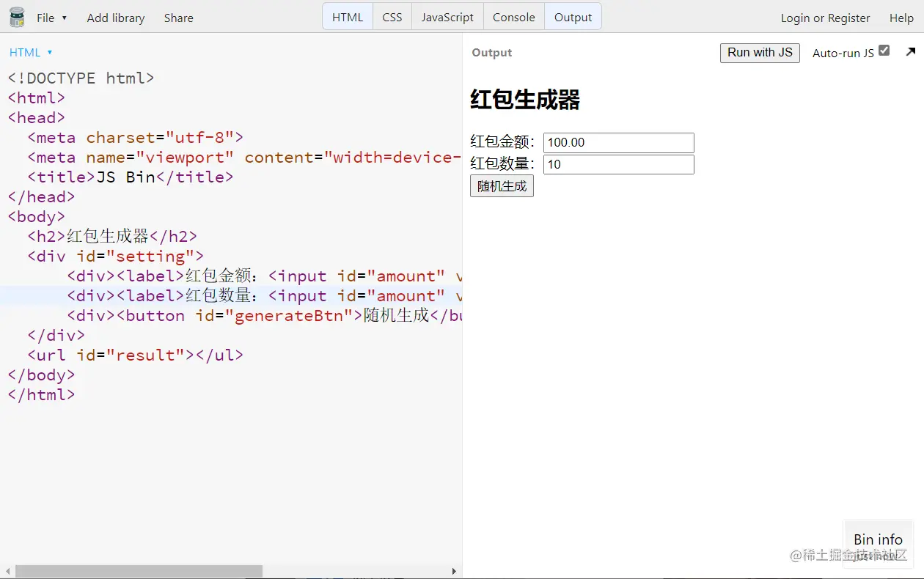Click the JS Bin logo icon
Screen dimensions: 924x579
[17, 17]
